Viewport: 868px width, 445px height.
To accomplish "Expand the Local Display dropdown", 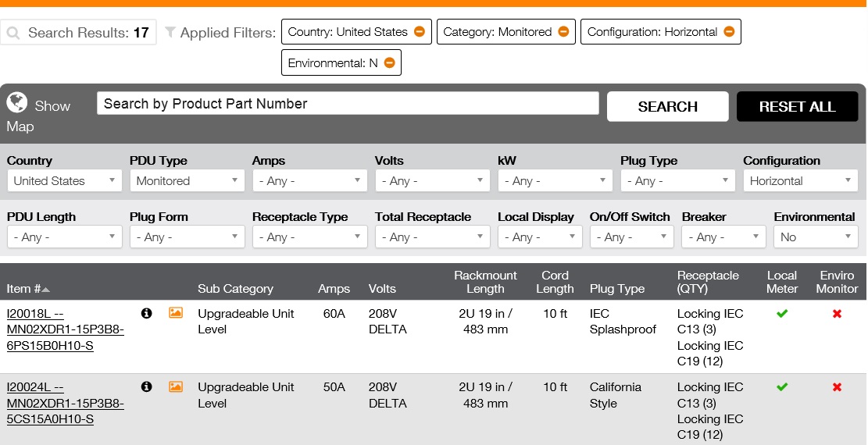I will point(540,237).
